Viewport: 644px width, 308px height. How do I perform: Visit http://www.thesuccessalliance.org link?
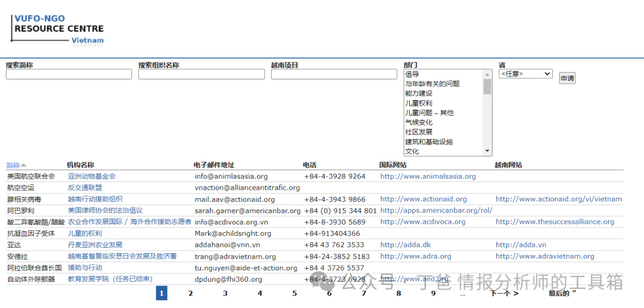click(555, 221)
